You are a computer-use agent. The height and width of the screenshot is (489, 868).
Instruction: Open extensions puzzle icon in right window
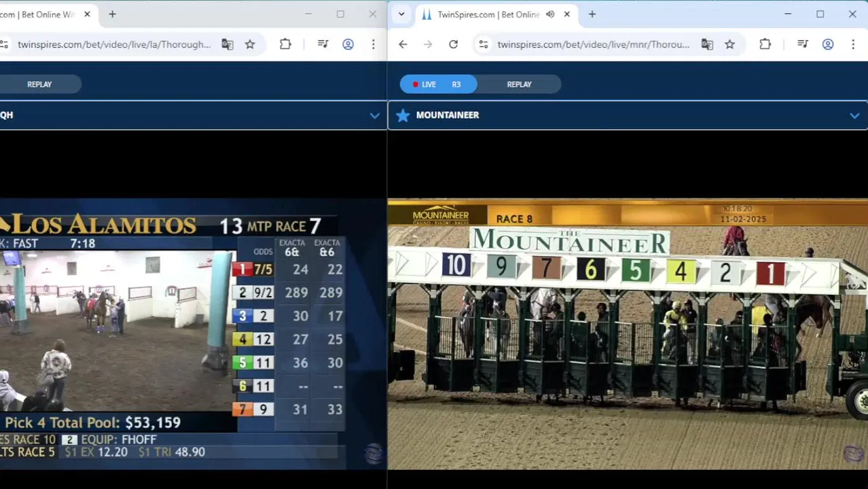pyautogui.click(x=765, y=44)
